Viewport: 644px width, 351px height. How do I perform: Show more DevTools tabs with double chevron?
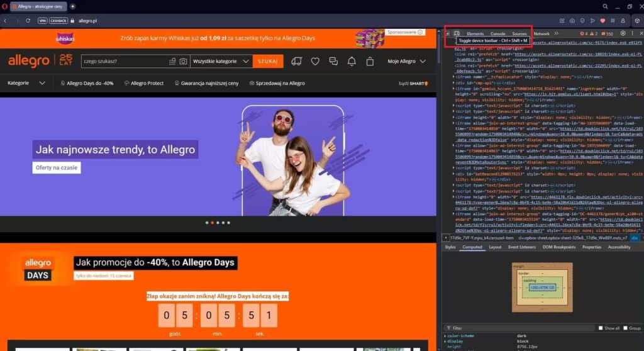556,34
